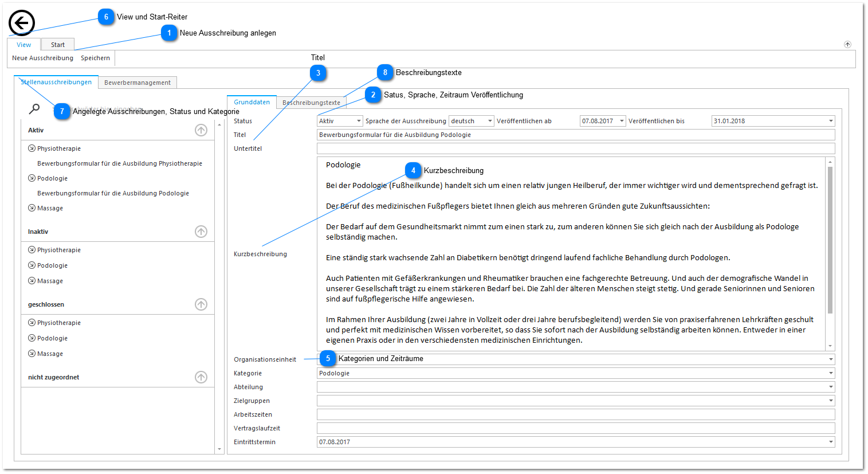
Task: Collapse the nicht zugeordnet group arrow icon
Action: tap(201, 377)
